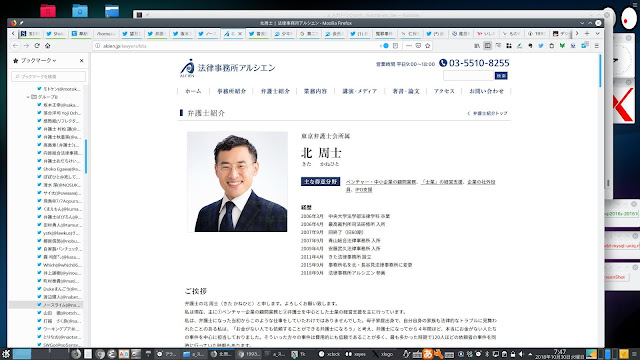Close the bookmarks sidebar

click(x=82, y=60)
